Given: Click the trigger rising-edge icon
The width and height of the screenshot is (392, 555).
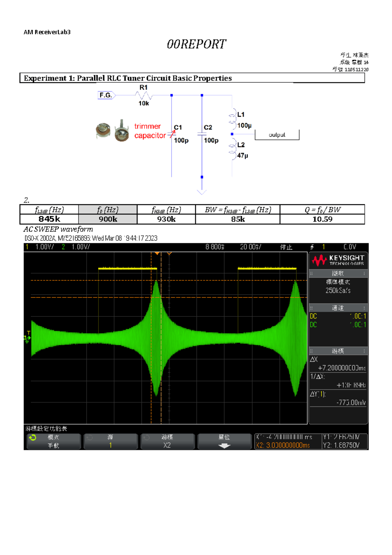Looking at the screenshot, I should pyautogui.click(x=312, y=247).
